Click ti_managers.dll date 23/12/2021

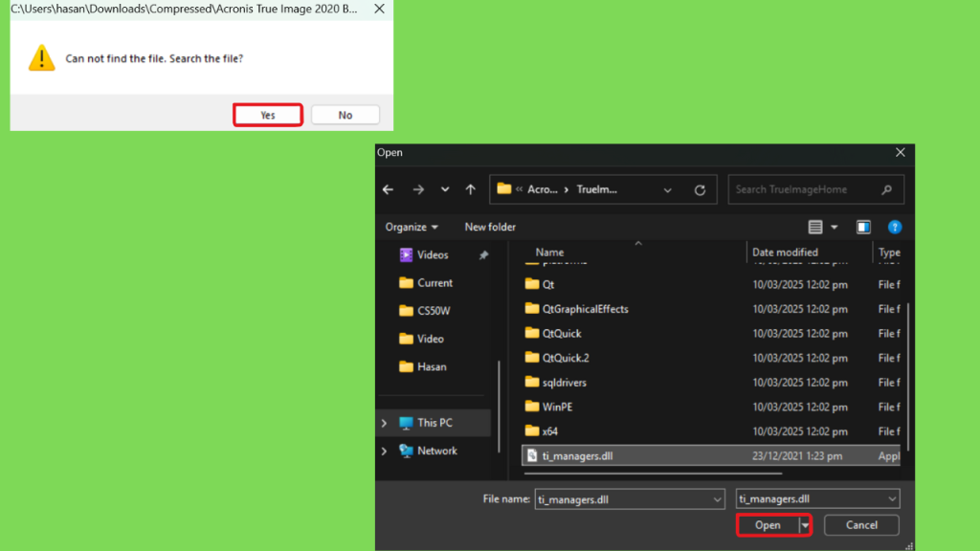tap(797, 456)
